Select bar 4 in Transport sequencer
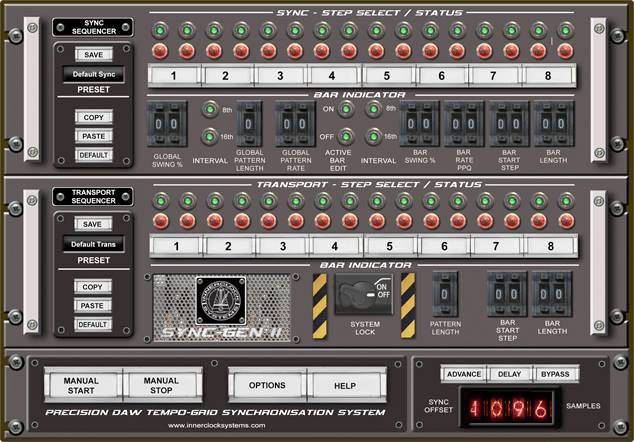 [x=335, y=246]
